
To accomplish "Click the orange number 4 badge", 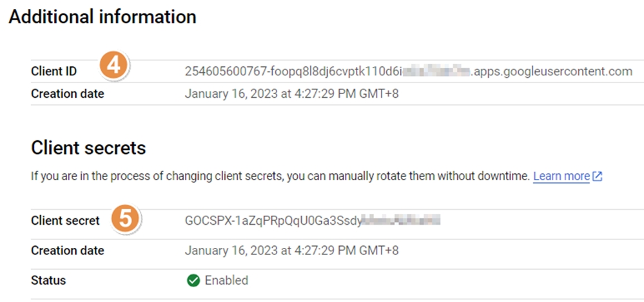I will click(114, 67).
